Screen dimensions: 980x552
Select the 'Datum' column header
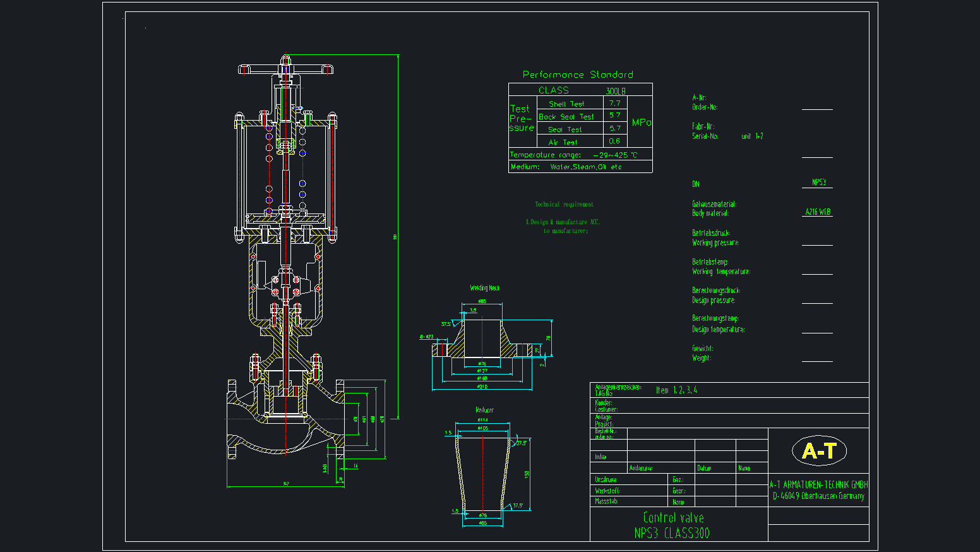click(705, 469)
